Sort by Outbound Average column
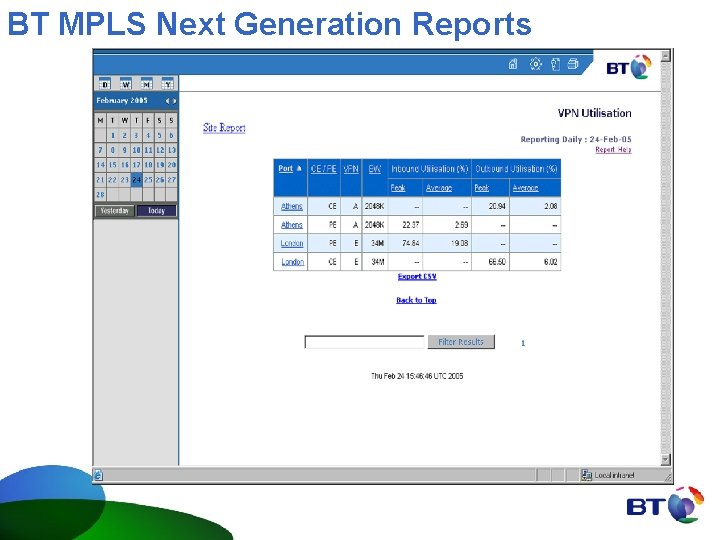 click(525, 188)
